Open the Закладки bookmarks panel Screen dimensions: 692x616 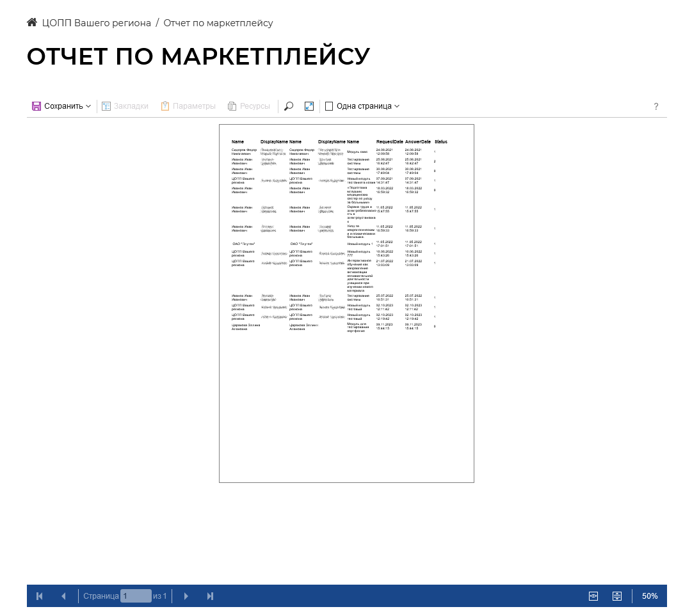click(125, 106)
